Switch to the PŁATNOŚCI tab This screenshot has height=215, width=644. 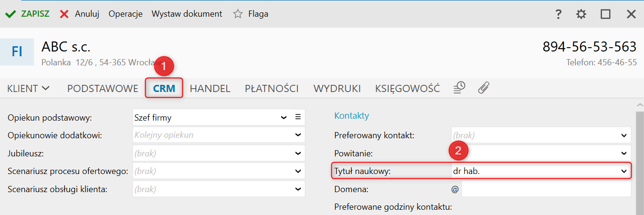272,88
